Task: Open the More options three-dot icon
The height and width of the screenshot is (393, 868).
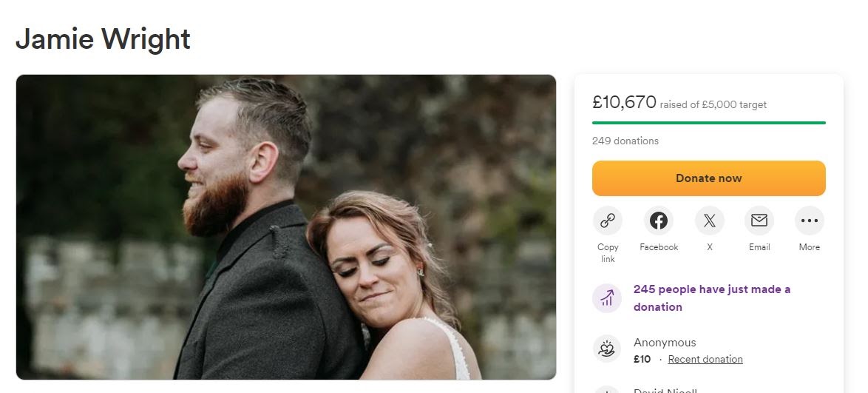Action: click(810, 221)
